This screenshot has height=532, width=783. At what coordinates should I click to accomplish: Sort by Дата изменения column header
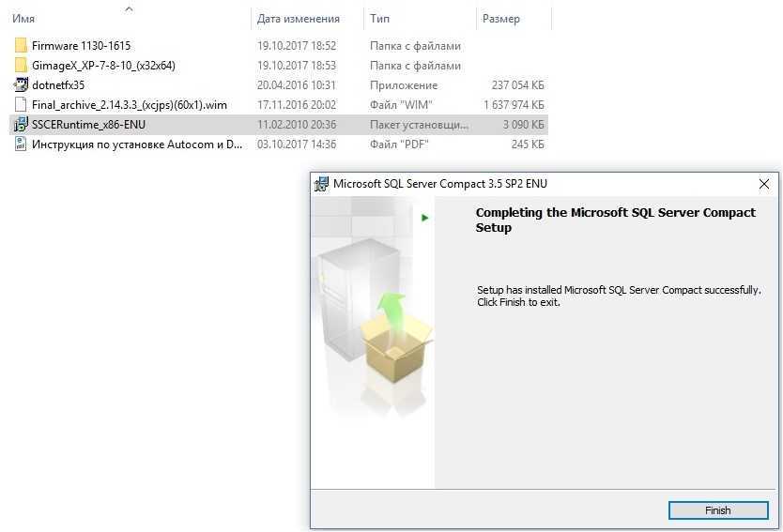[299, 19]
